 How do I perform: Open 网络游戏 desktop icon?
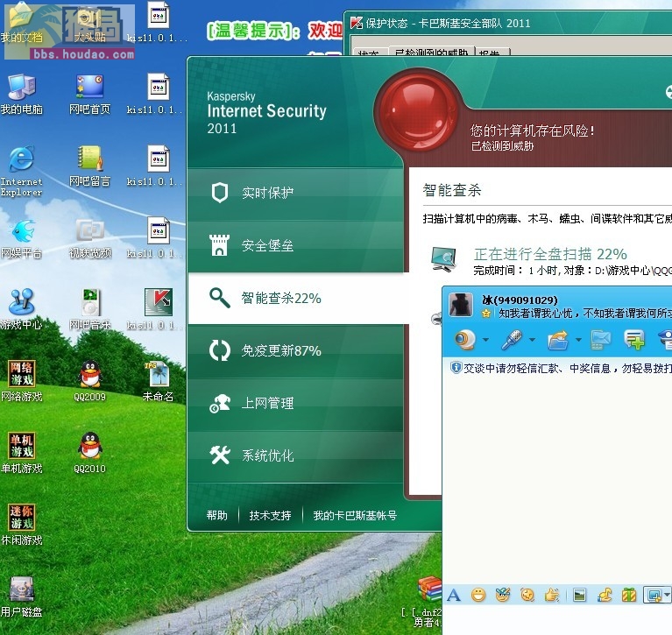pos(21,381)
